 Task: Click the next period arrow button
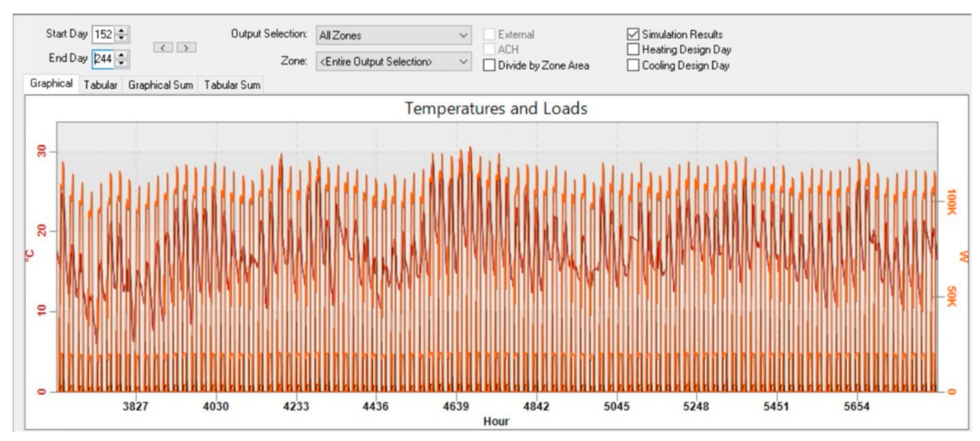[x=186, y=48]
